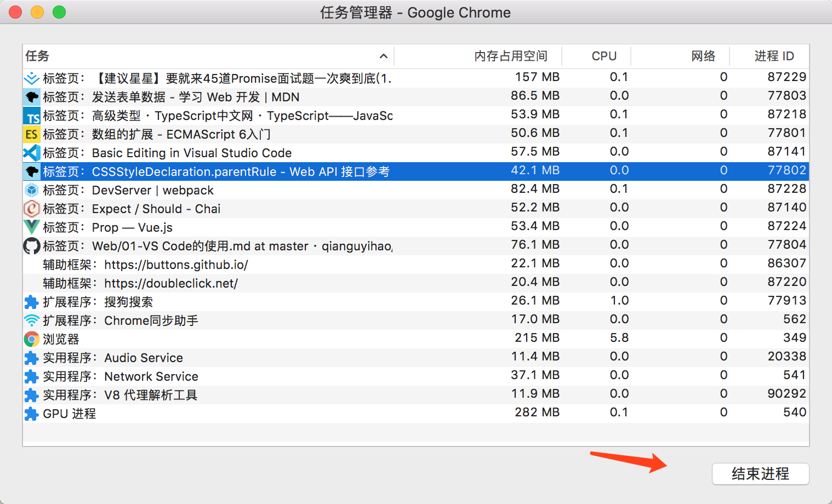Screen dimensions: 832x504
Task: Click the ES icon for ECMAScript 6入门
Action: (32, 134)
